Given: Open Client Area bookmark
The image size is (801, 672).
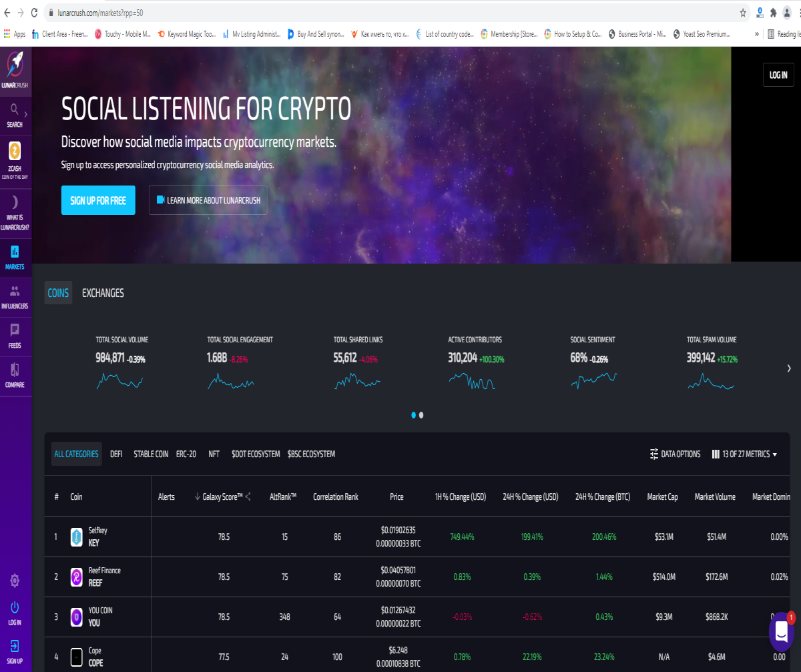Looking at the screenshot, I should click(60, 34).
